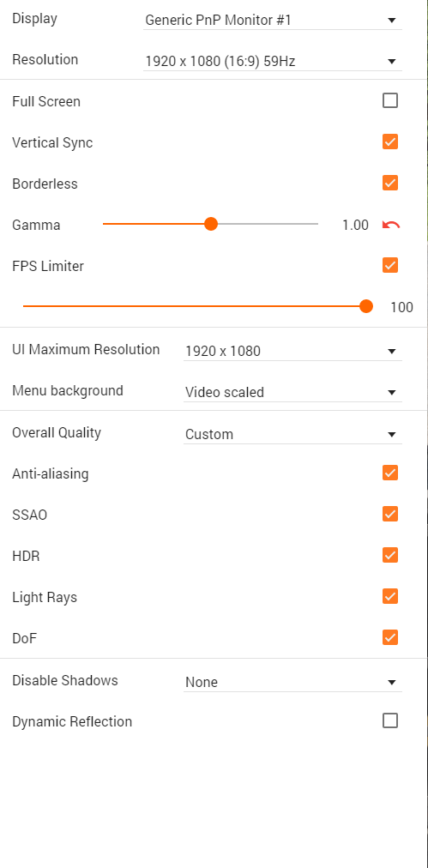Enable the Dynamic Reflection checkbox
This screenshot has width=428, height=868.
coord(390,720)
